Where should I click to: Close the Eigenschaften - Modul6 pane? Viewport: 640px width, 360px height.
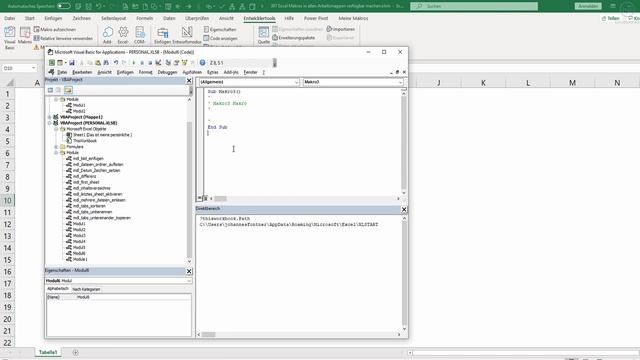pos(189,271)
